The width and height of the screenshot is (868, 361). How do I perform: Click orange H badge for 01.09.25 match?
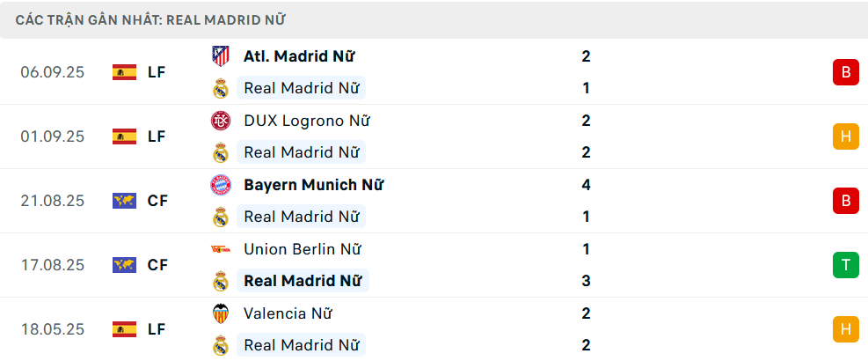tap(845, 136)
